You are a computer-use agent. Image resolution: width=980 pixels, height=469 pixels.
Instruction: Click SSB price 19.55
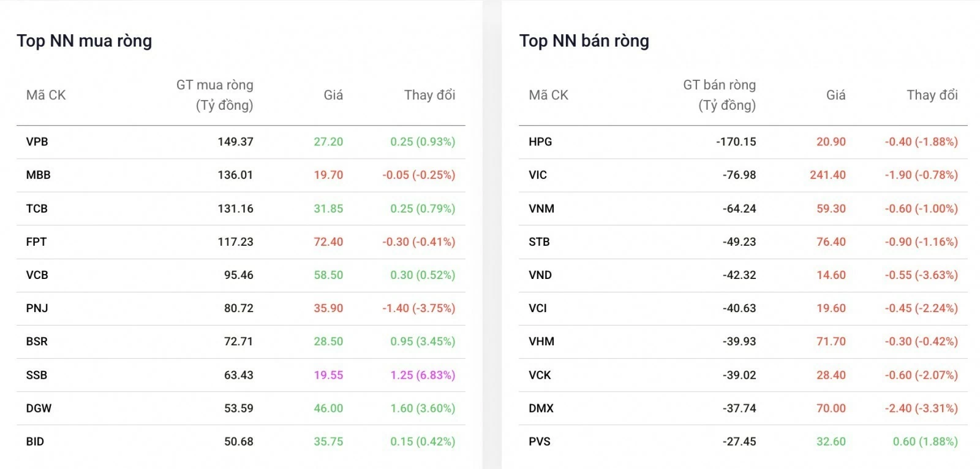point(328,375)
